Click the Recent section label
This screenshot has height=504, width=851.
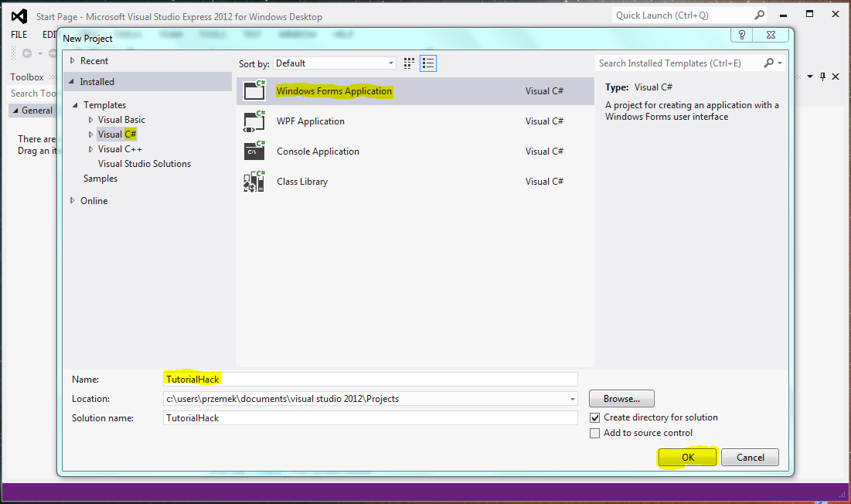[x=94, y=61]
